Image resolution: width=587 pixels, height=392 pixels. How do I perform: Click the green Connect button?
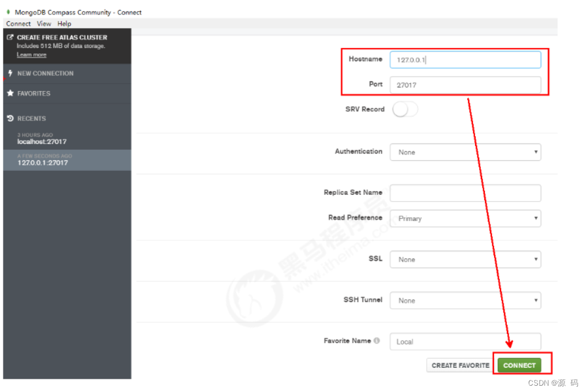click(x=519, y=365)
